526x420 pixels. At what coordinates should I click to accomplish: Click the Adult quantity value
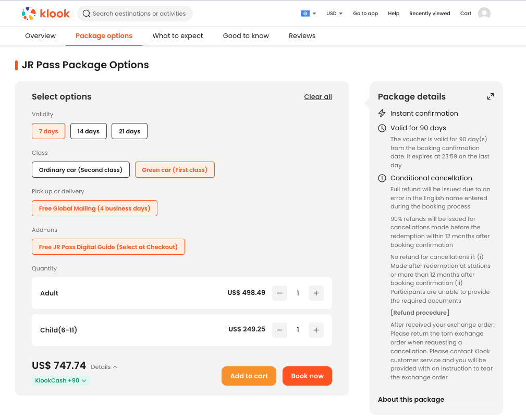298,293
